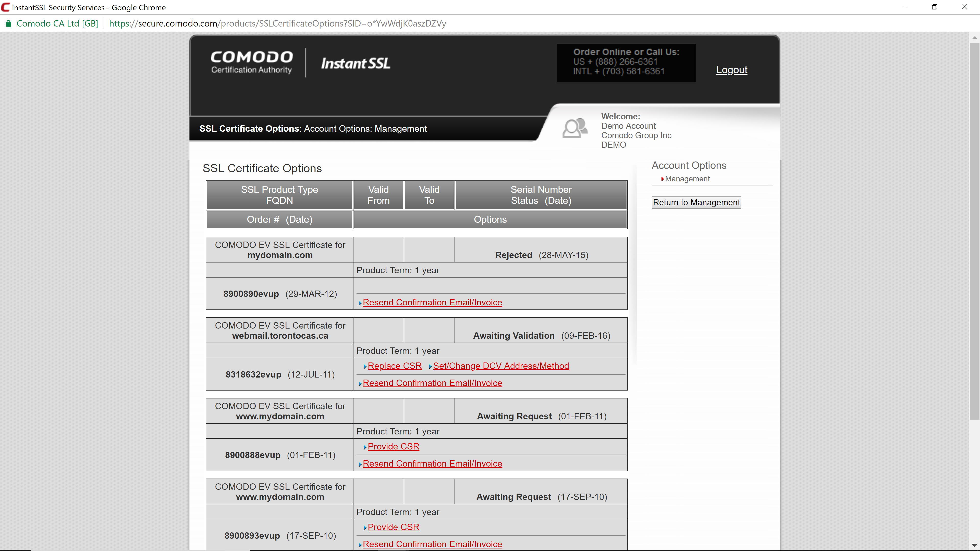This screenshot has height=551, width=980.
Task: Click the SSL Certificate Options breadcrumb
Action: point(250,129)
